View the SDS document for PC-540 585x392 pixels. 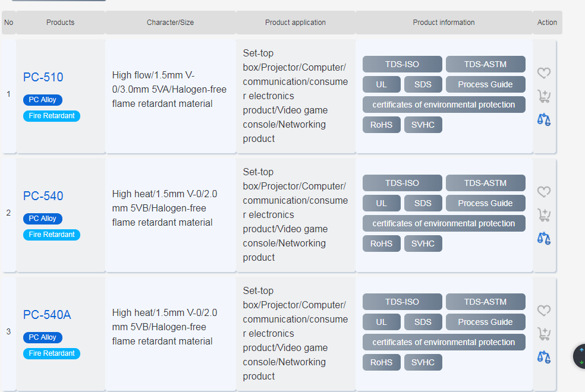click(x=423, y=203)
